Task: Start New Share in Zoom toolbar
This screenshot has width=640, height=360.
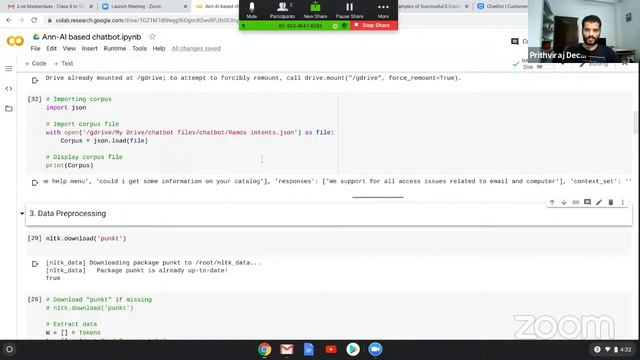Action: [315, 10]
